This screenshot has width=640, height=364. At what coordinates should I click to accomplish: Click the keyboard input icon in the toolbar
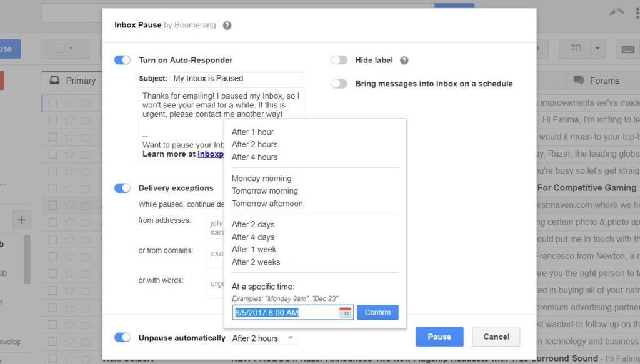pyautogui.click(x=627, y=47)
